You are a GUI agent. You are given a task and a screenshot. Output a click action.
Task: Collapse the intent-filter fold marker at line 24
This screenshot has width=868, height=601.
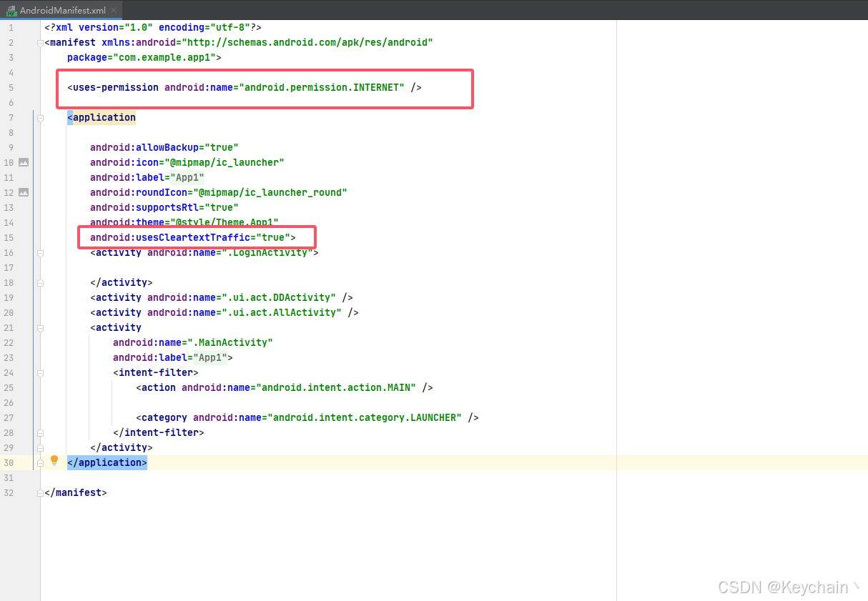coord(40,372)
